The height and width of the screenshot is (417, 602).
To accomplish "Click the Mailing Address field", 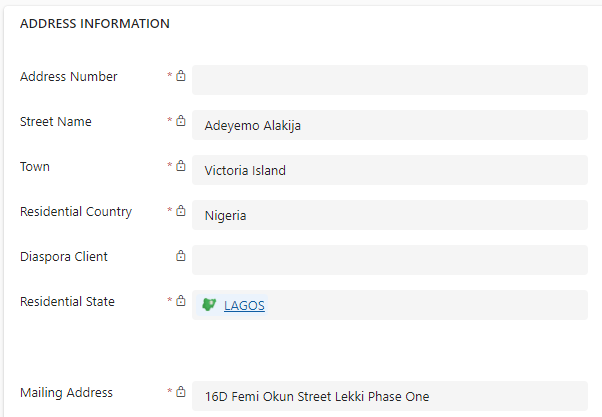I will pos(390,396).
